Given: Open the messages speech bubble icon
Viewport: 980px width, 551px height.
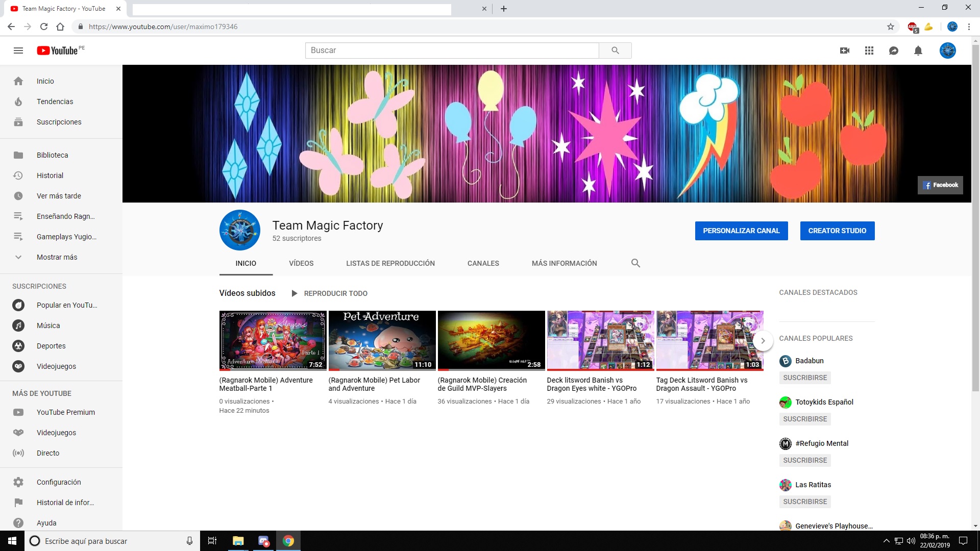Looking at the screenshot, I should 894,51.
